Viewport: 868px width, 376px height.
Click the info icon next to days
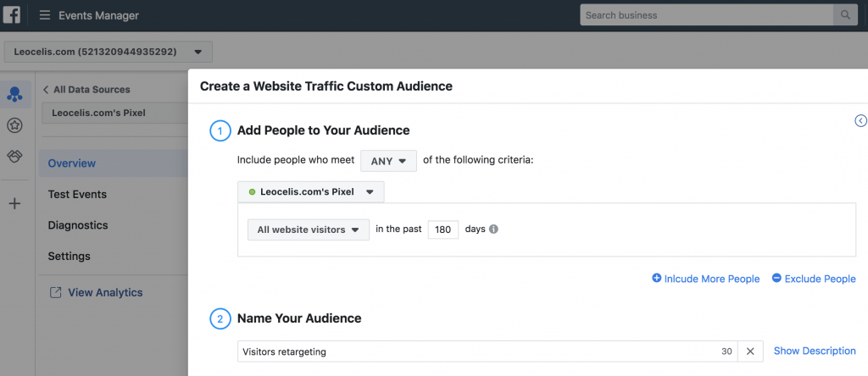[494, 229]
